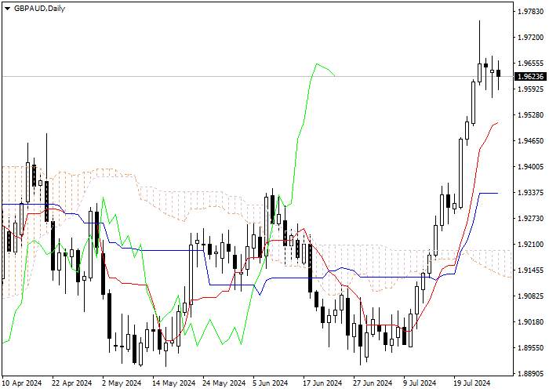Select price level 1.93375 on axis
Screen dimensions: 549x392
(530, 193)
